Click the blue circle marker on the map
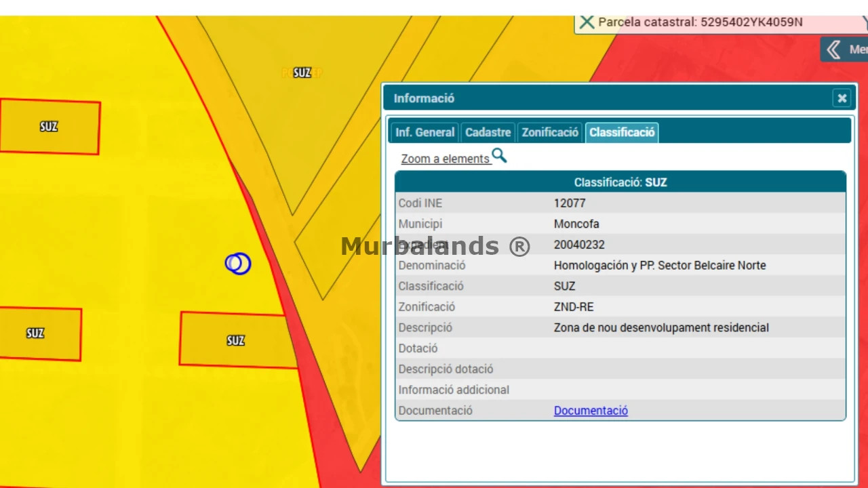Image resolution: width=868 pixels, height=488 pixels. coord(238,264)
